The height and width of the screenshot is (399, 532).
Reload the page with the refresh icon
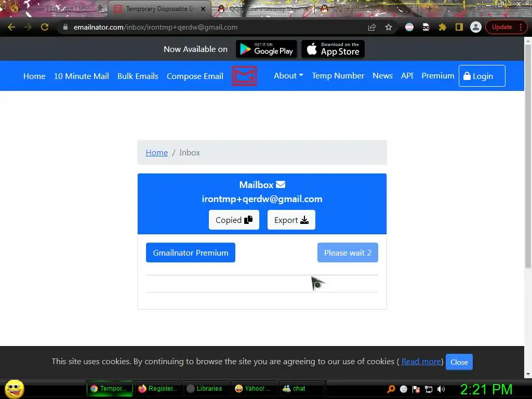click(45, 27)
